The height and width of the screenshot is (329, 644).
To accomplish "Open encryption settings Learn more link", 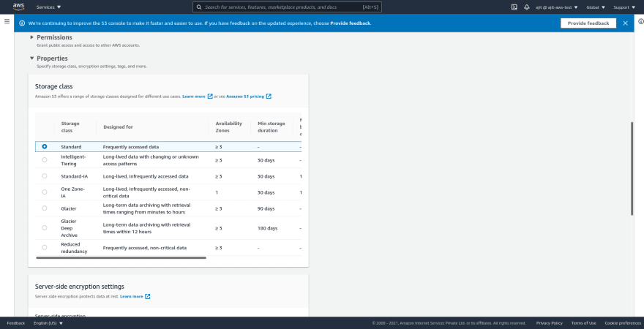I will pos(132,296).
